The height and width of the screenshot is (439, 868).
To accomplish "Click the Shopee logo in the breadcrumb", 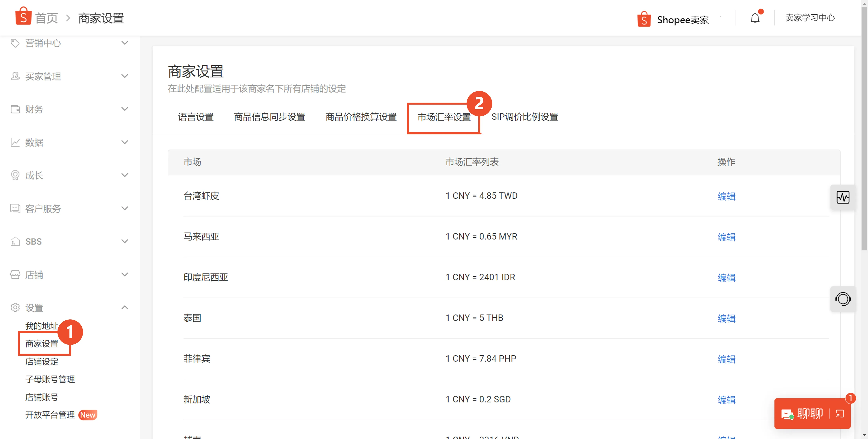I will click(x=22, y=16).
